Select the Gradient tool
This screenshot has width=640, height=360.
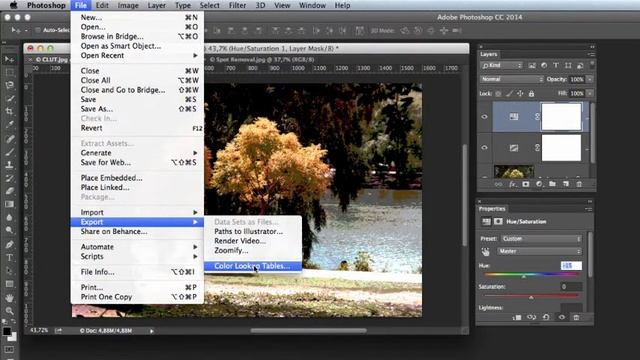(9, 204)
